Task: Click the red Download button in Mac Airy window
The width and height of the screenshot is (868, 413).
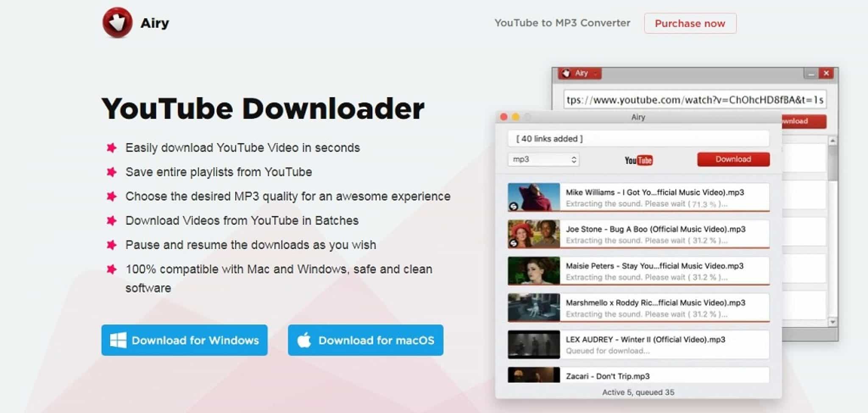Action: coord(733,159)
